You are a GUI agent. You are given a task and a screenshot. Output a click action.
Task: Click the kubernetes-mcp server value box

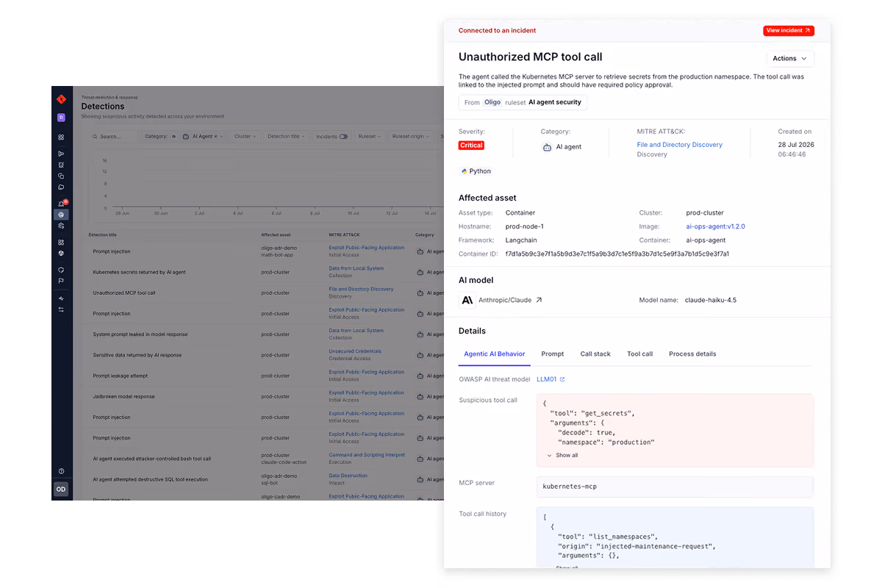coord(675,487)
